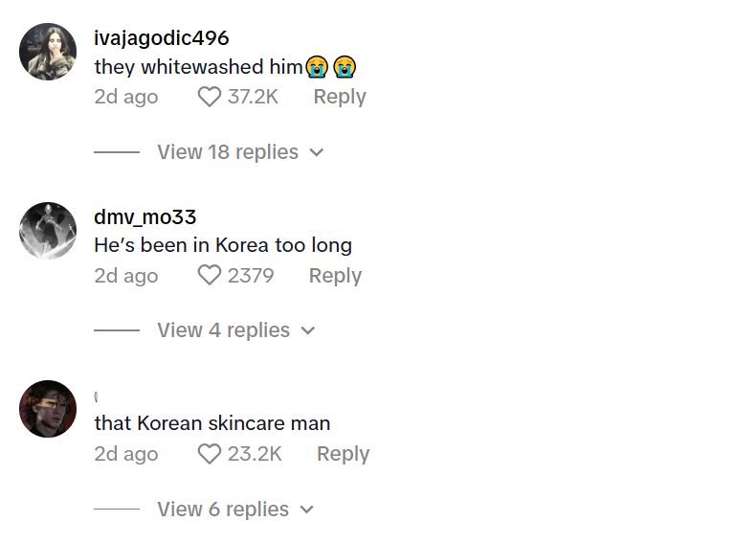Click avatar beside the Korean skincare comment

[48, 409]
